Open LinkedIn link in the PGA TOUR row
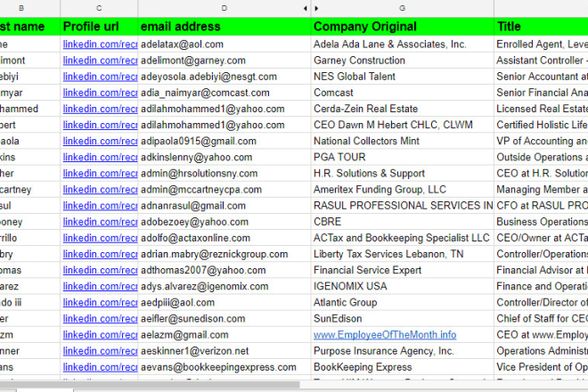The height and width of the screenshot is (392, 588). (100, 157)
